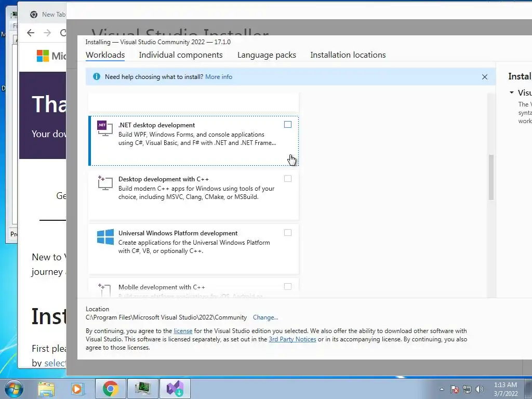This screenshot has width=532, height=399.
Task: Switch to Chrome in taskbar
Action: tap(111, 389)
